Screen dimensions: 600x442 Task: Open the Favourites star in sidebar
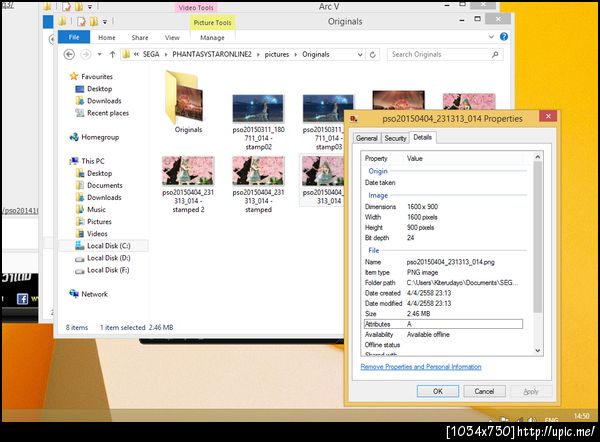[74, 76]
